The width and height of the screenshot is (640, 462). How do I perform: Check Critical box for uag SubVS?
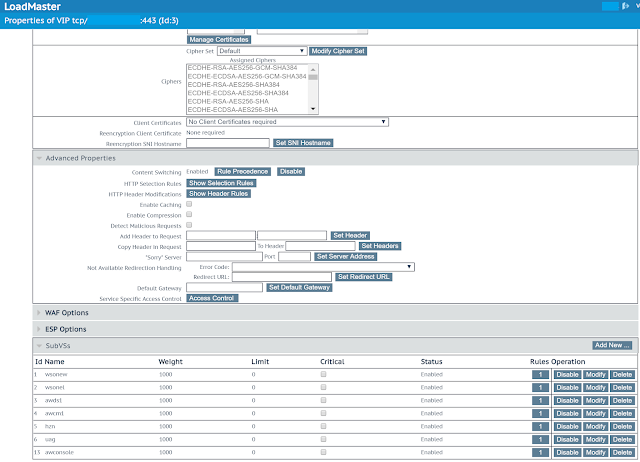click(x=323, y=439)
